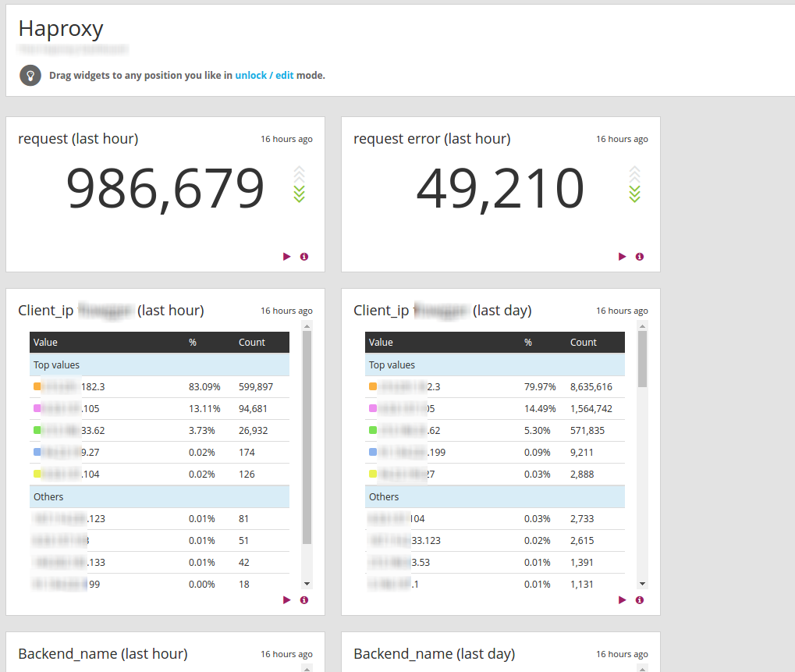
Task: Click the 16 hours ago timestamp on request widget
Action: pyautogui.click(x=286, y=138)
